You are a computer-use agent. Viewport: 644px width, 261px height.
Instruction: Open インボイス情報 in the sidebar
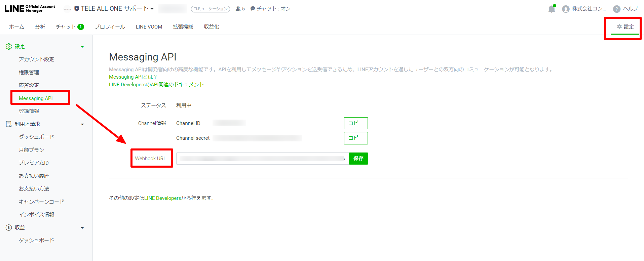pyautogui.click(x=36, y=215)
